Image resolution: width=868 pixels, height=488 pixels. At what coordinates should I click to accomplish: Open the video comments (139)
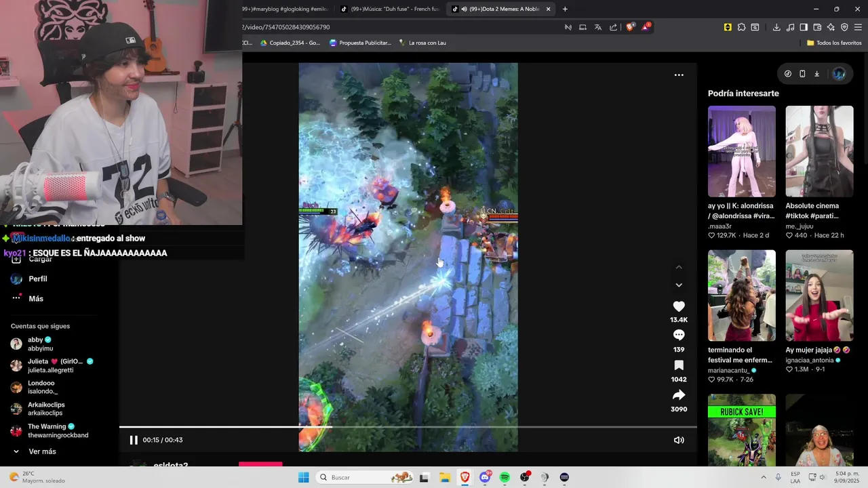tap(679, 335)
